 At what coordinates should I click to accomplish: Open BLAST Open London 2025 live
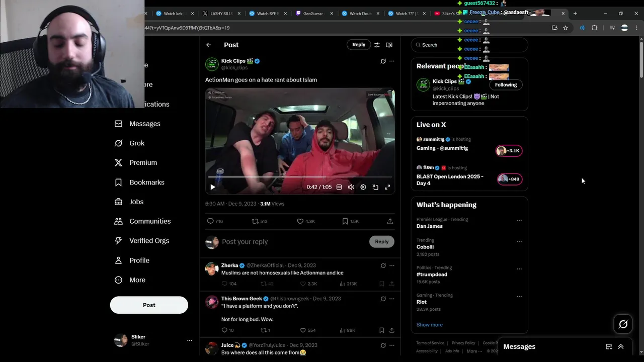[x=469, y=176]
